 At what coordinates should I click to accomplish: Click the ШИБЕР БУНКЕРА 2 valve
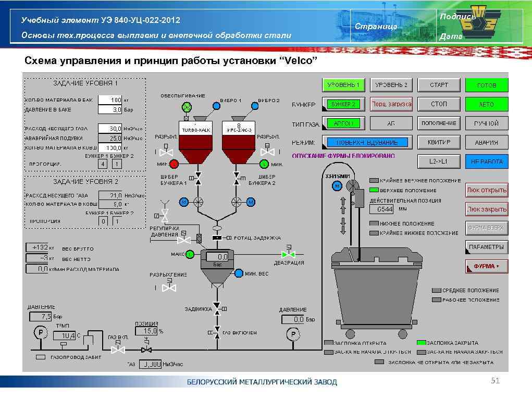(x=238, y=178)
